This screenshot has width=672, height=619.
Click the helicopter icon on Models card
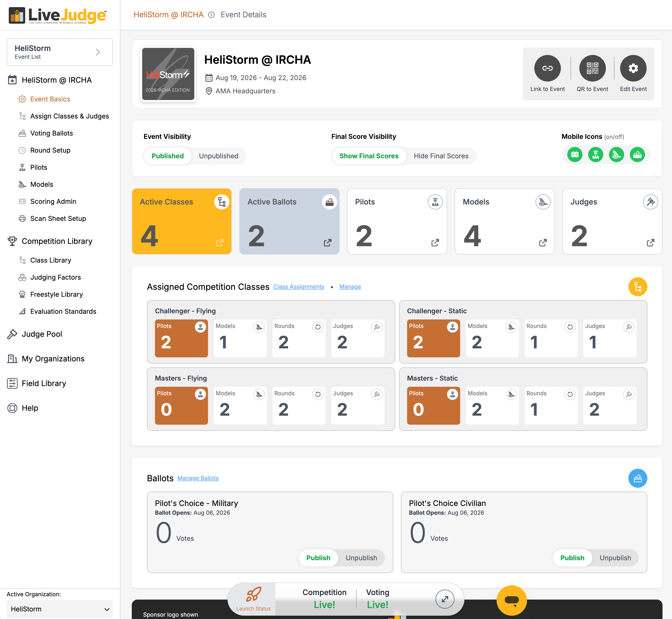543,202
